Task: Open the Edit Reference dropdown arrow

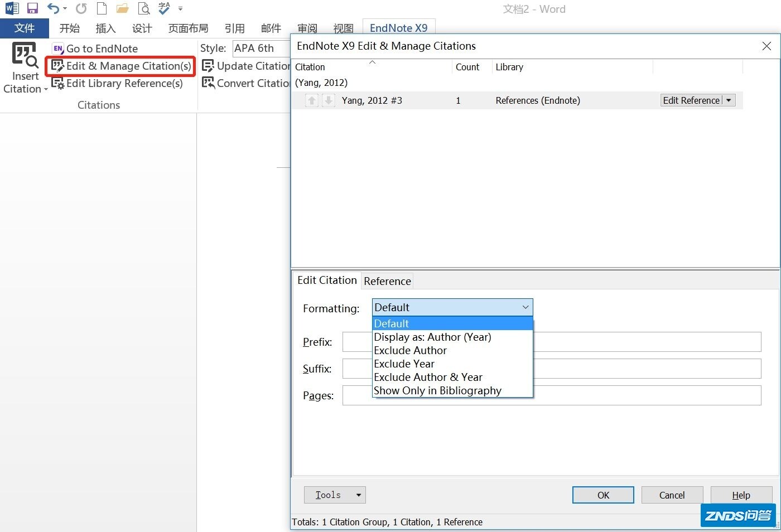Action: (729, 100)
